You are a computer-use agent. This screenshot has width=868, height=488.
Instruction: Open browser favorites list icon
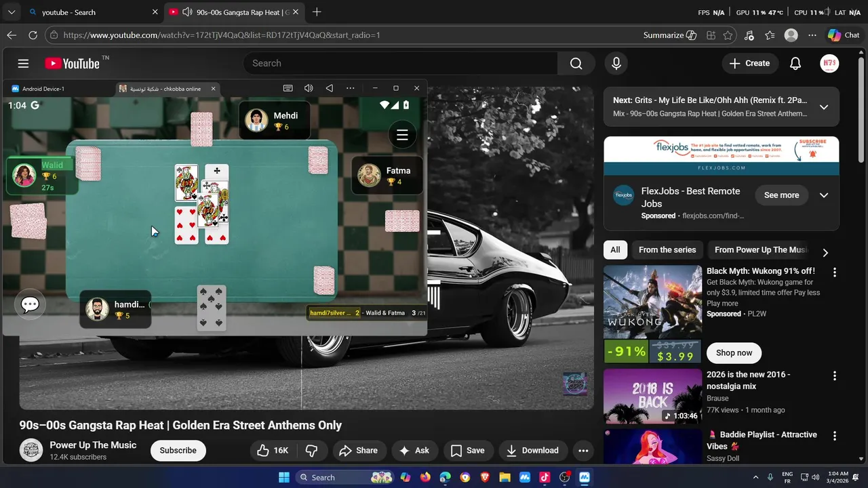coord(770,35)
